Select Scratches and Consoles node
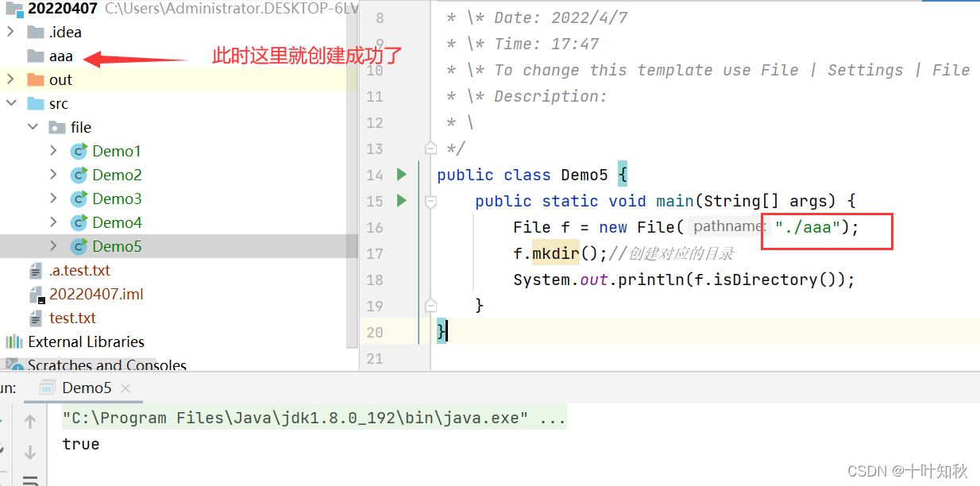Viewport: 980px width, 486px height. 107,365
